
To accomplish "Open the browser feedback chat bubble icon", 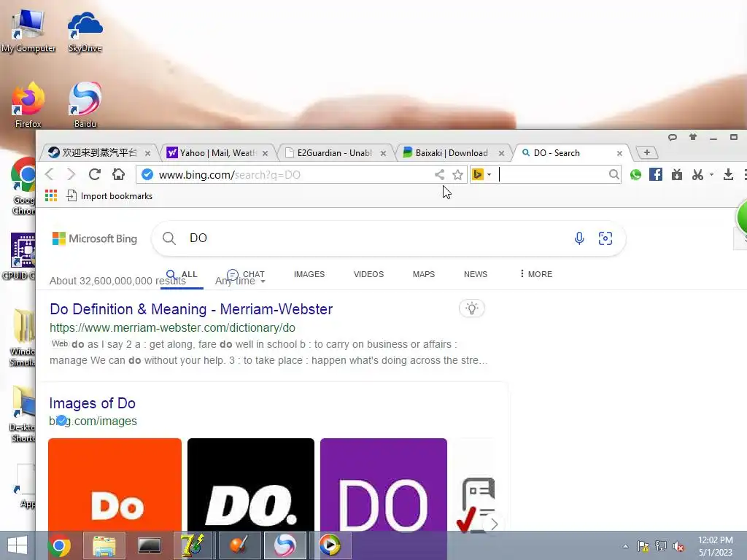I will (x=672, y=137).
